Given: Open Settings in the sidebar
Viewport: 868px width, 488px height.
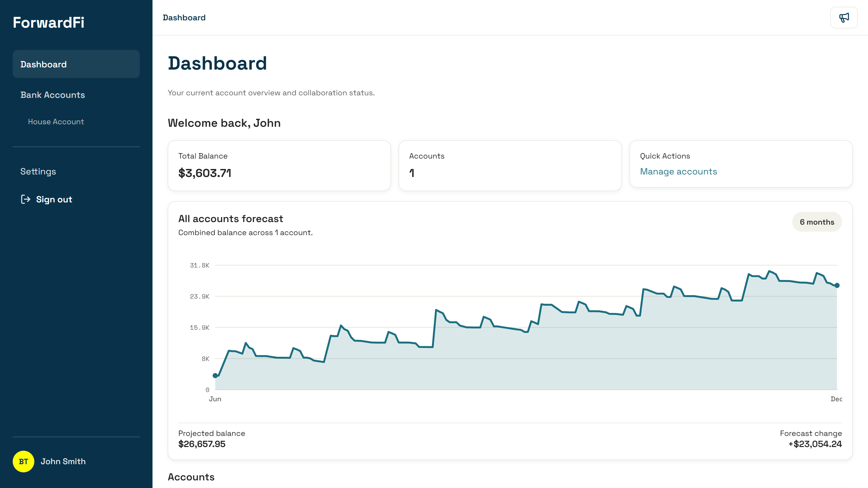Looking at the screenshot, I should click(38, 172).
